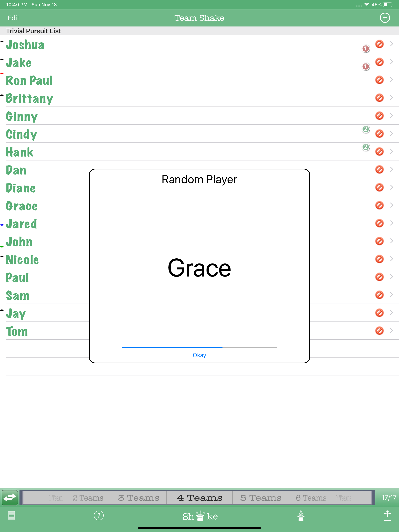Toggle John's absent marker
Screen dimensions: 399x532
[x=379, y=241]
